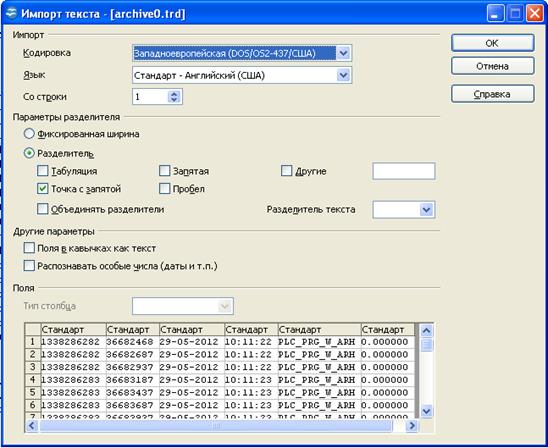Open Разделитель текста dropdown

(426, 210)
